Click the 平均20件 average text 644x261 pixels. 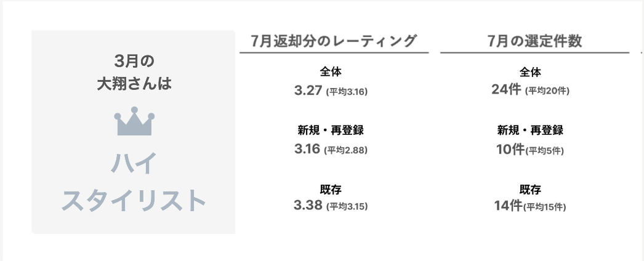547,92
